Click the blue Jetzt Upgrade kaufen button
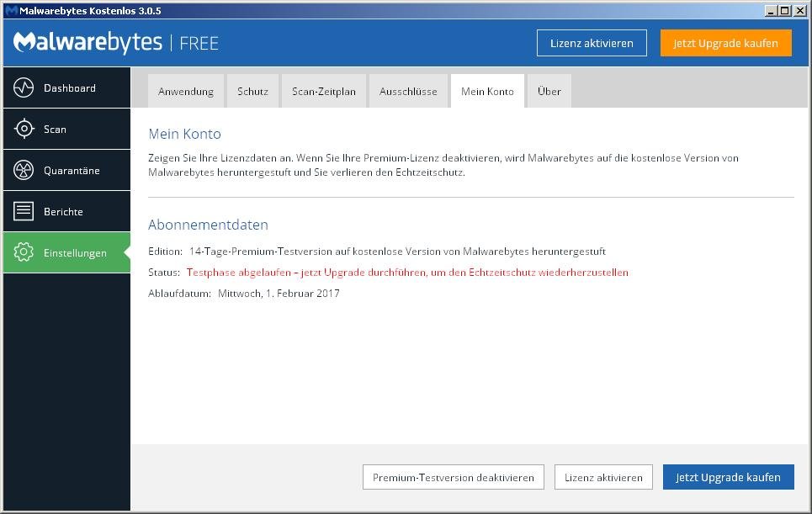Viewport: 812px width, 514px height. [728, 477]
